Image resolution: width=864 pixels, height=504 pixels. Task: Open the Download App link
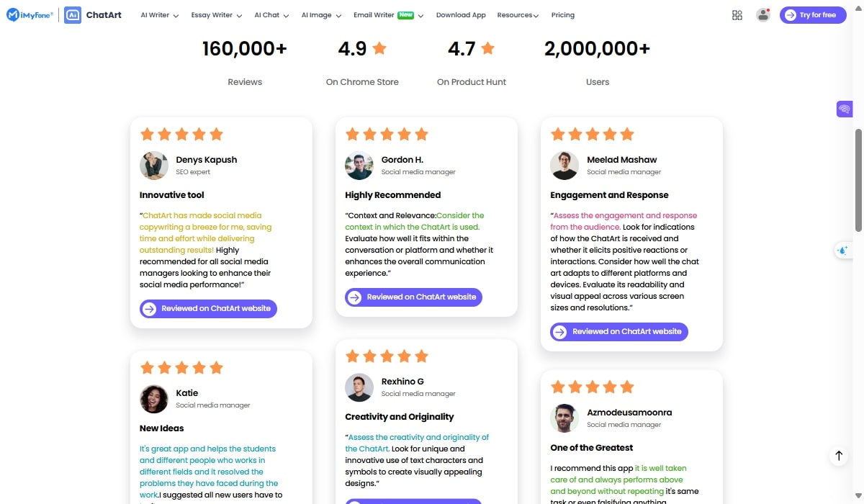(x=461, y=15)
